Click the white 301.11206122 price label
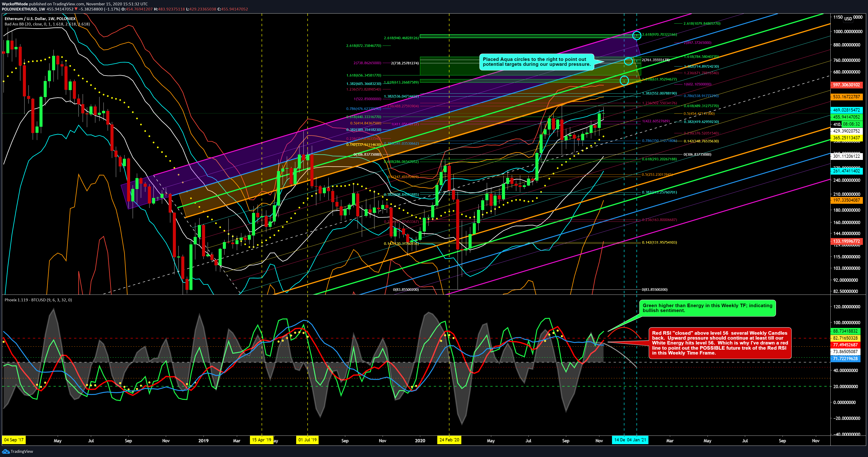The height and width of the screenshot is (457, 868). [x=847, y=156]
